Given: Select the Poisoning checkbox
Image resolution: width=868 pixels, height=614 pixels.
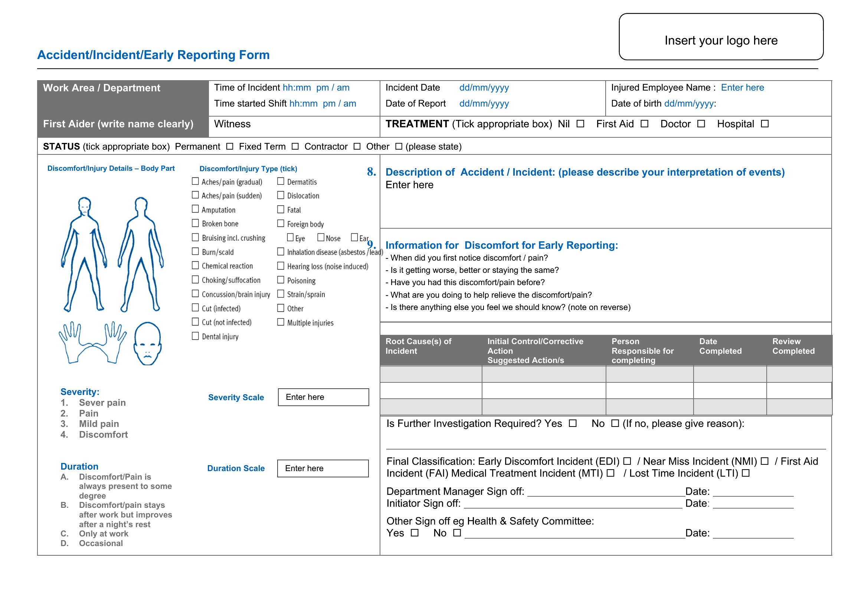Looking at the screenshot, I should click(x=281, y=280).
